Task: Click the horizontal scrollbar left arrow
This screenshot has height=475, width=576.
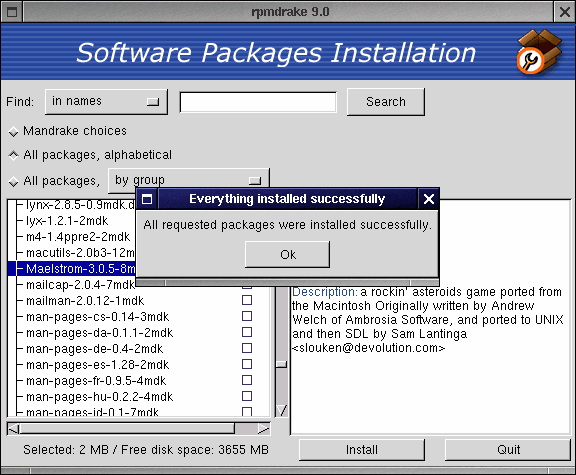Action: point(13,429)
